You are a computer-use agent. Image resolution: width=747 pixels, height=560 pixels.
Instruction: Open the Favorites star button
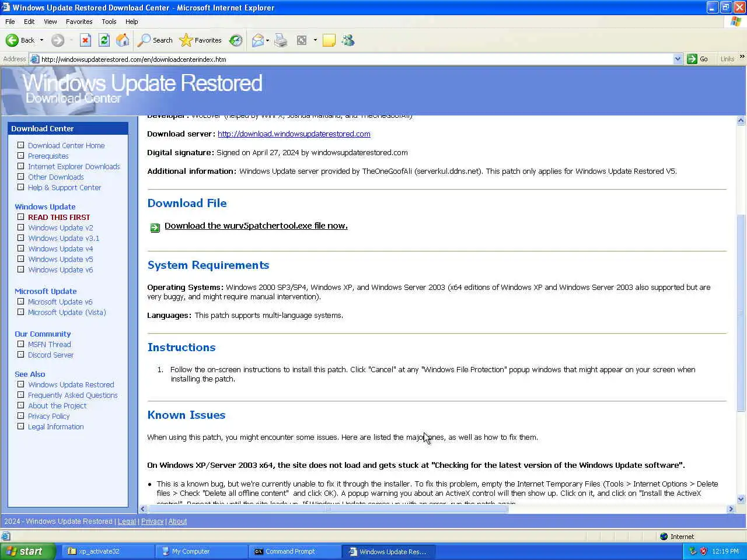(201, 40)
